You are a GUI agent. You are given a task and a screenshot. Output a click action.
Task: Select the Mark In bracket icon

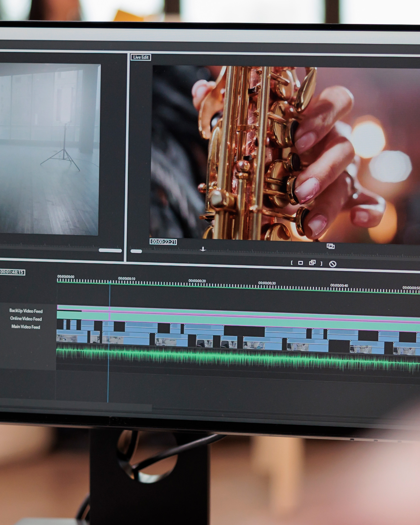(x=292, y=263)
